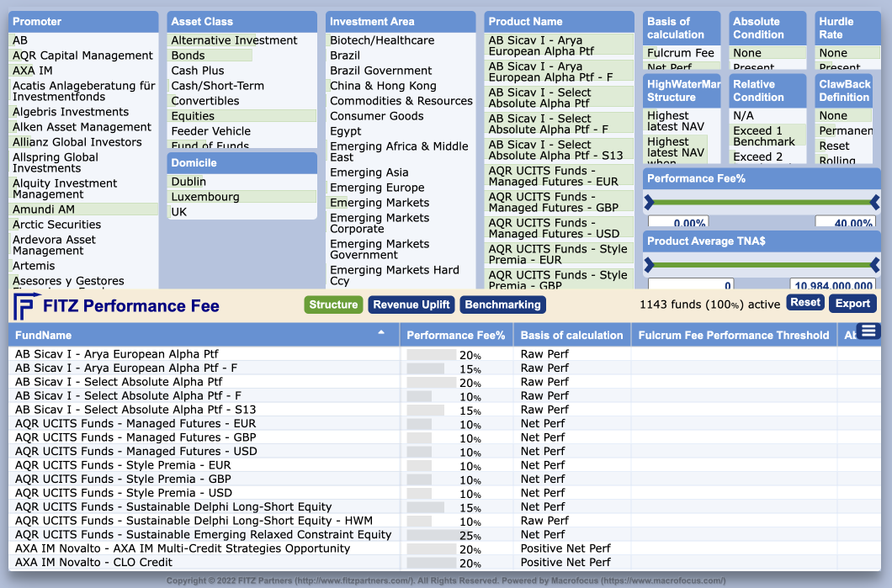Click the 40.00% maximum fee input field
Viewport: 892px width, 588px height.
click(845, 223)
